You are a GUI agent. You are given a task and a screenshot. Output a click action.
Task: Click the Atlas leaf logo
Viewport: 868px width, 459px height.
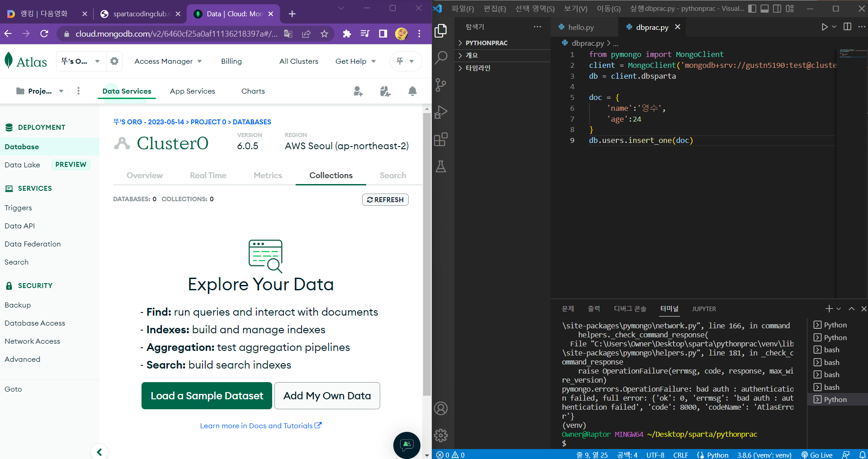[x=9, y=60]
